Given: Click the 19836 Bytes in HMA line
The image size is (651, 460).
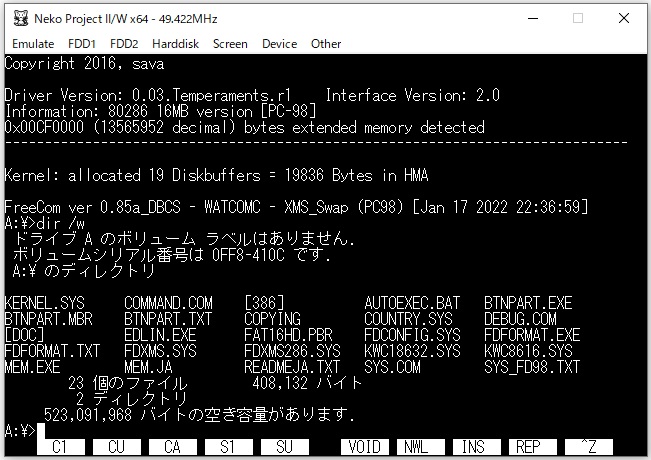Looking at the screenshot, I should pos(216,175).
